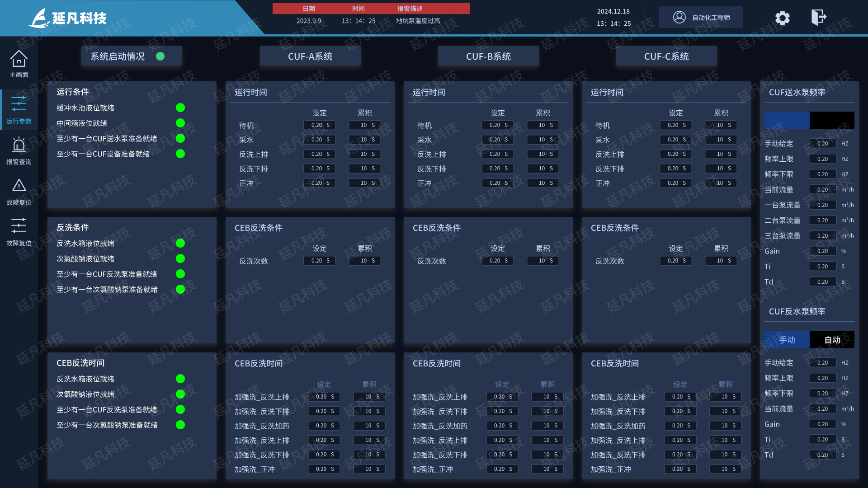The image size is (868, 488).
Task: Check 缓冲水池液位就绪 status indicator
Action: click(x=180, y=108)
